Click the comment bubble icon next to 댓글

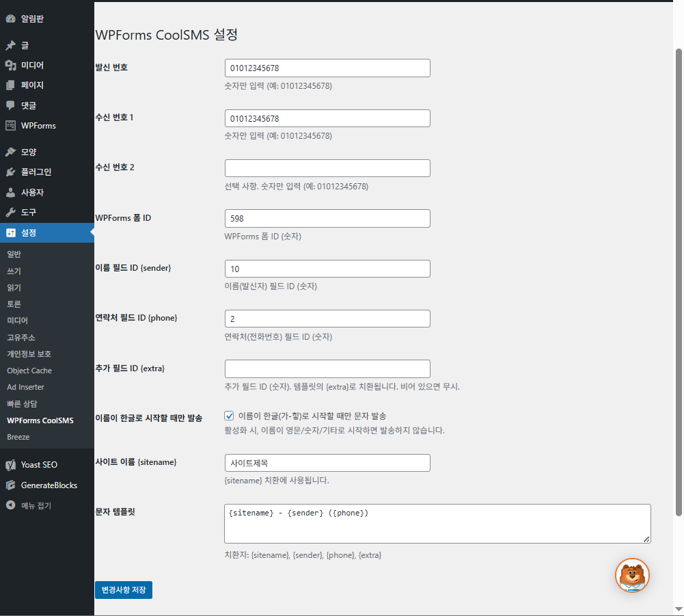pyautogui.click(x=10, y=105)
